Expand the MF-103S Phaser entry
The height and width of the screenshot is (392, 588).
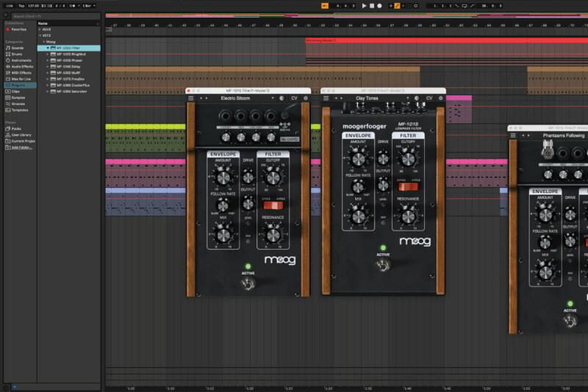point(48,60)
